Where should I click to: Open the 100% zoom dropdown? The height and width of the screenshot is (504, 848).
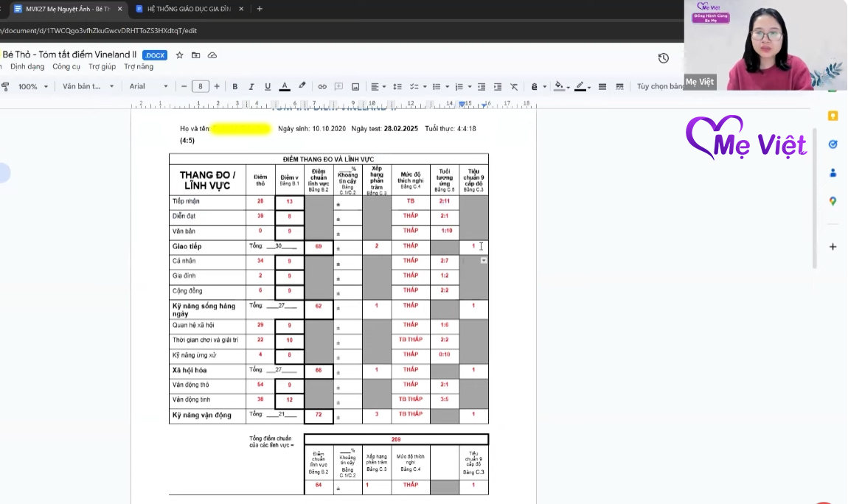point(33,87)
